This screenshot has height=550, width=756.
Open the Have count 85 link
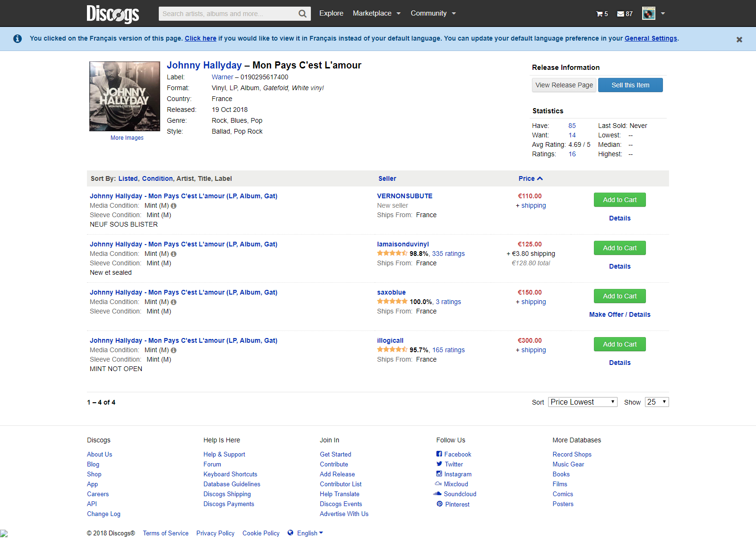(572, 126)
